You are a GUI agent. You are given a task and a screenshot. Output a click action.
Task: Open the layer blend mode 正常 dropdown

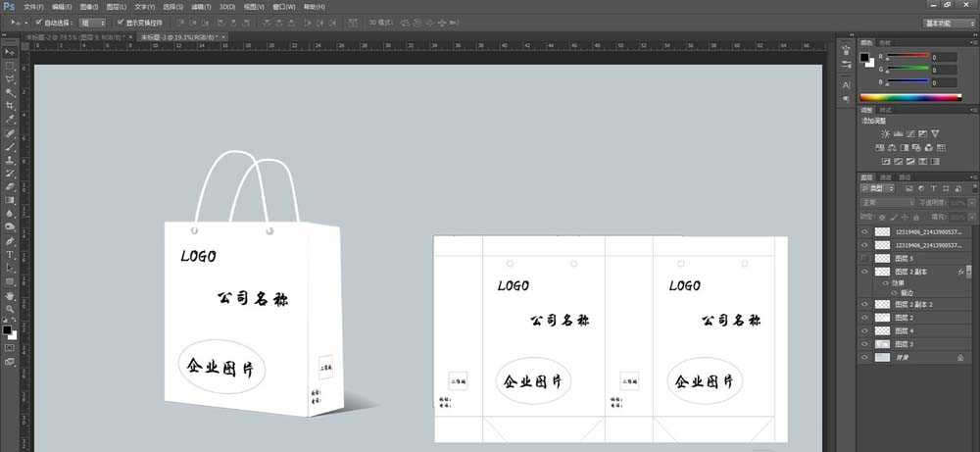(x=887, y=202)
